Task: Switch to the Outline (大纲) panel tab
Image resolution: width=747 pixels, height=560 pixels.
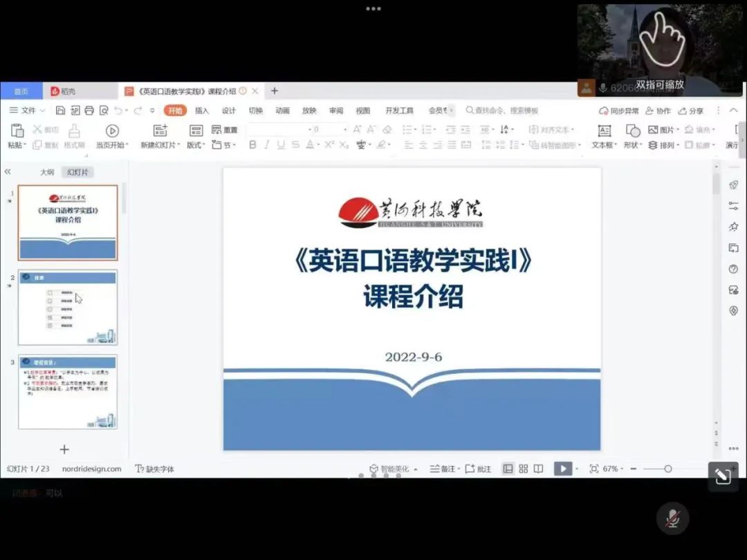Action: click(47, 172)
